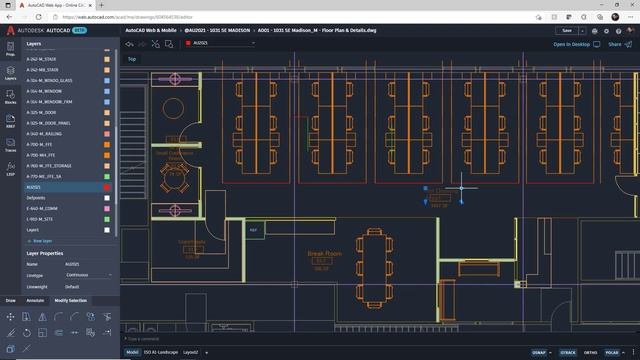Click the command line input field
The width and height of the screenshot is (640, 360).
[380, 339]
